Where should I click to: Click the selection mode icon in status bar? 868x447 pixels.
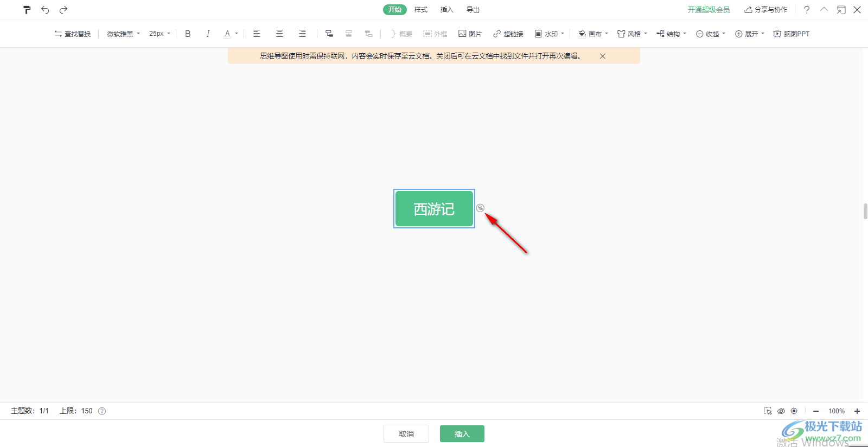(x=768, y=411)
